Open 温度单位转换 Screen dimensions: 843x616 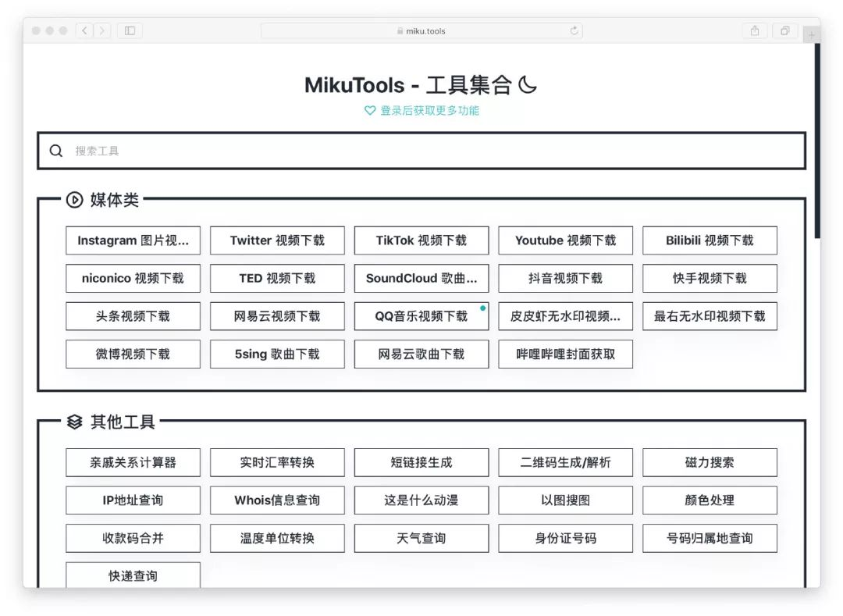coord(277,538)
